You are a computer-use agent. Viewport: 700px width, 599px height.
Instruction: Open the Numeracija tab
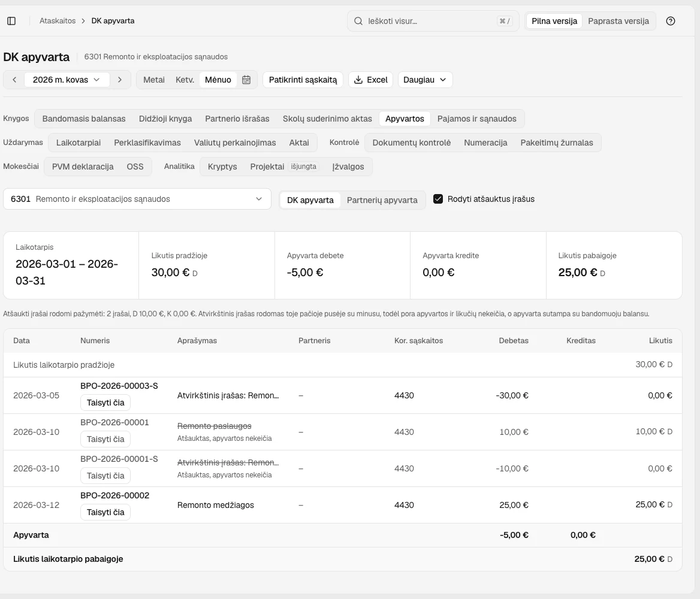(x=485, y=143)
